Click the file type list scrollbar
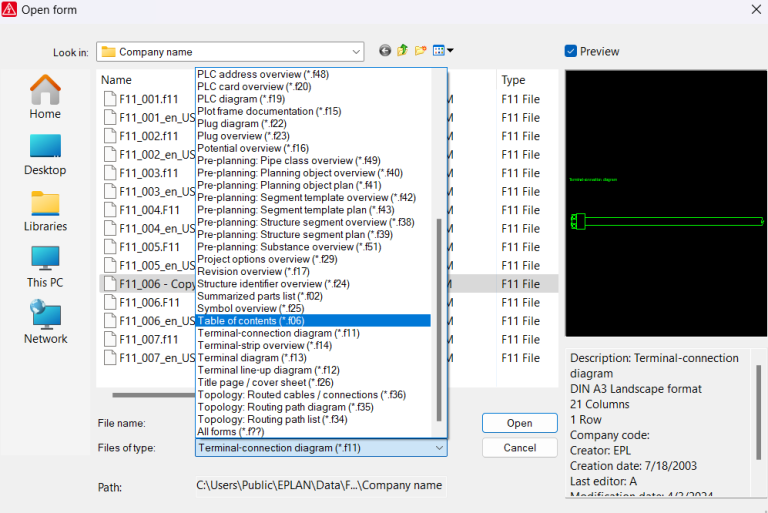This screenshot has width=768, height=513. [439, 319]
